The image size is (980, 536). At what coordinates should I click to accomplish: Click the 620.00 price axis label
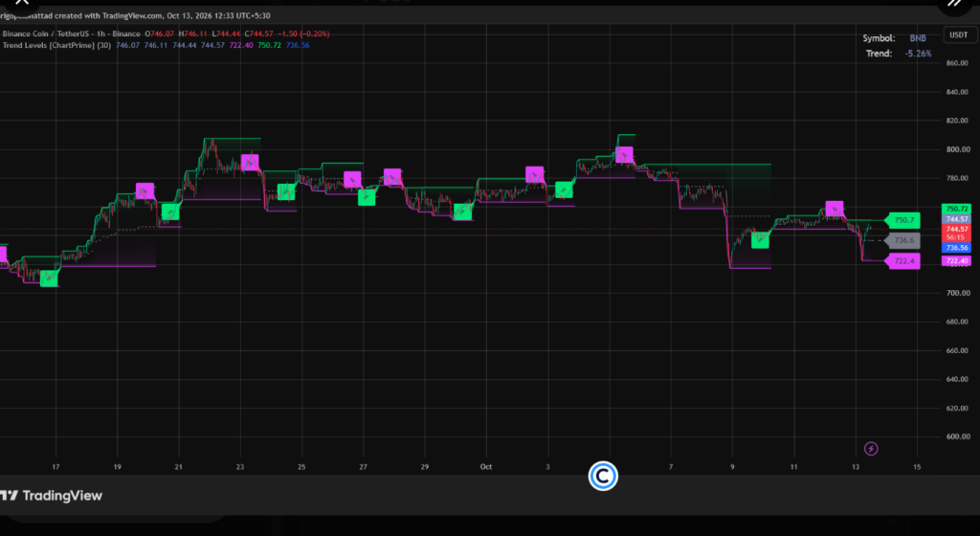pyautogui.click(x=957, y=408)
